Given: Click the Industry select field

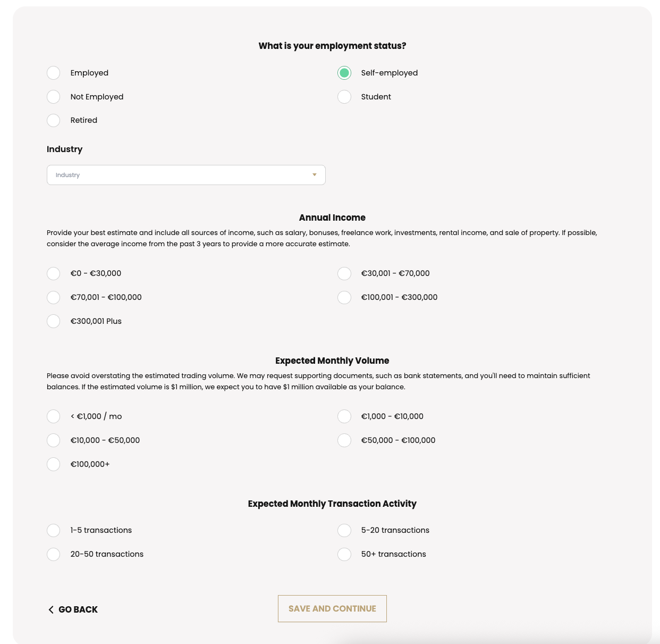Looking at the screenshot, I should pyautogui.click(x=186, y=175).
